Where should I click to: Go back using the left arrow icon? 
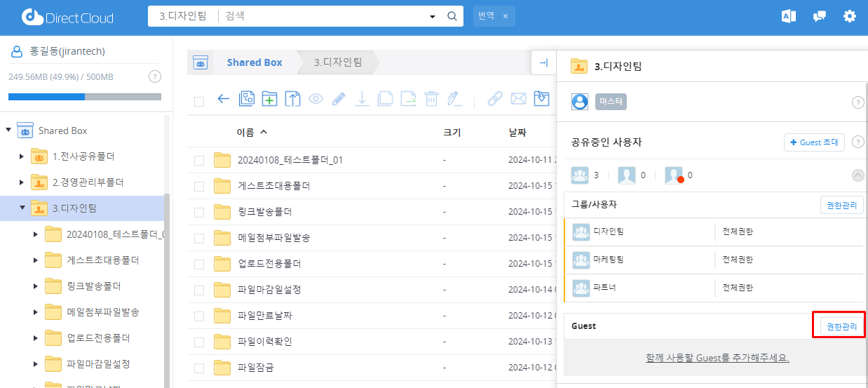pos(224,99)
